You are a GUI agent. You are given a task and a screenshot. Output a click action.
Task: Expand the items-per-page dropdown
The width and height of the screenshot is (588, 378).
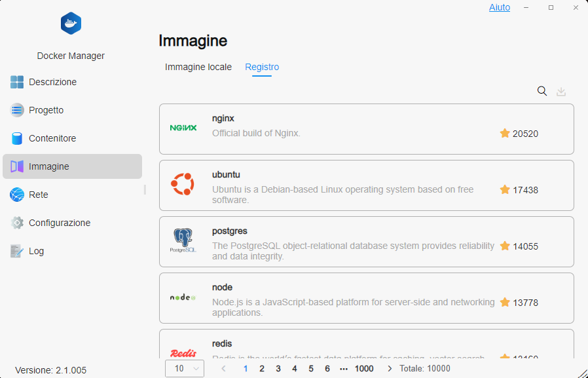pyautogui.click(x=185, y=369)
